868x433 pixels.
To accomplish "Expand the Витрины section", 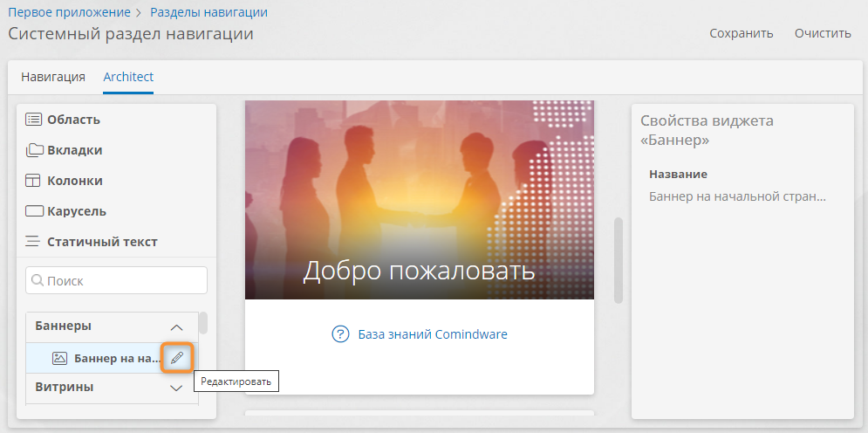I will point(175,388).
